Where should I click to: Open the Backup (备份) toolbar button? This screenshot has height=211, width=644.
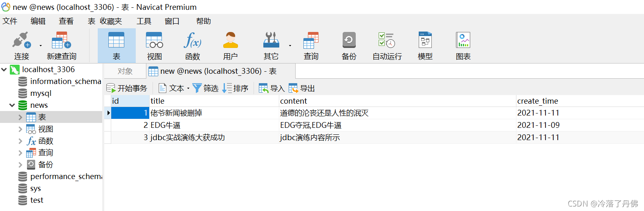[x=349, y=46]
